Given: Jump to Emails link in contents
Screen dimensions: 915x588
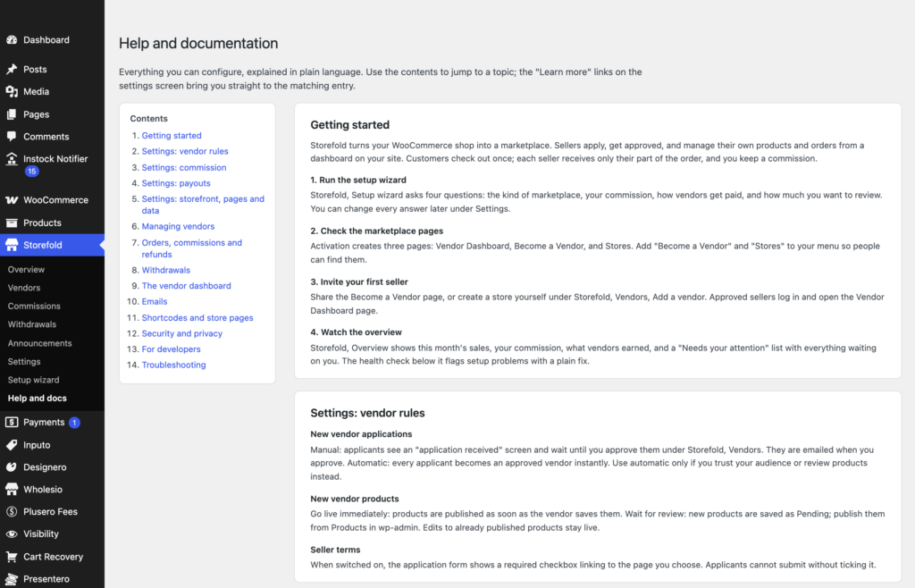Looking at the screenshot, I should pos(155,301).
